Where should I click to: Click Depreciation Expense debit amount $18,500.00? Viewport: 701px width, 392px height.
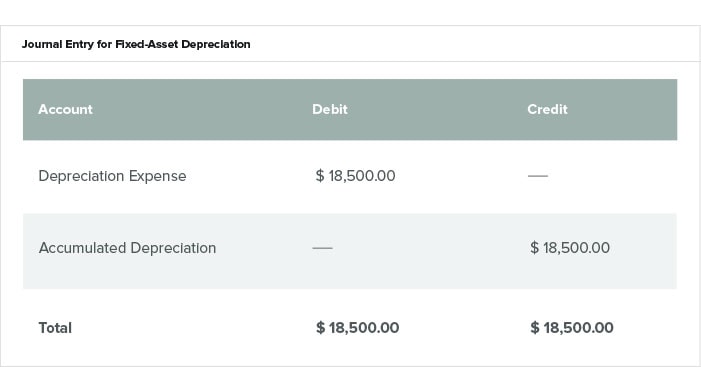(355, 176)
